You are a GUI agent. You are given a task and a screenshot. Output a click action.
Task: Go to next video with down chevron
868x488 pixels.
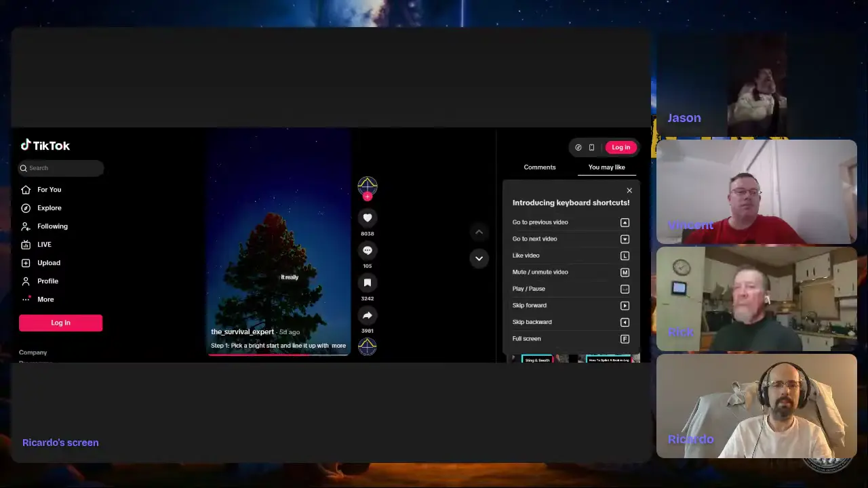click(479, 258)
